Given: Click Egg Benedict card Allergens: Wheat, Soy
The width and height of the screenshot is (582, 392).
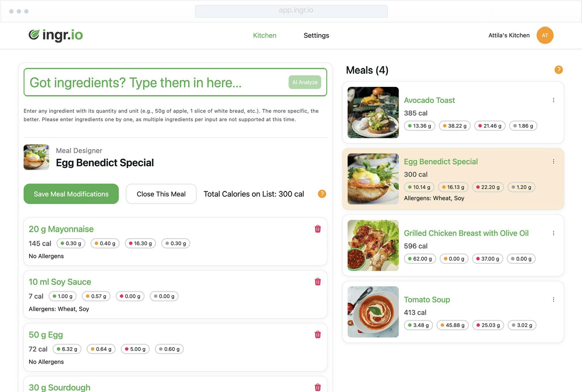Looking at the screenshot, I should [x=434, y=198].
